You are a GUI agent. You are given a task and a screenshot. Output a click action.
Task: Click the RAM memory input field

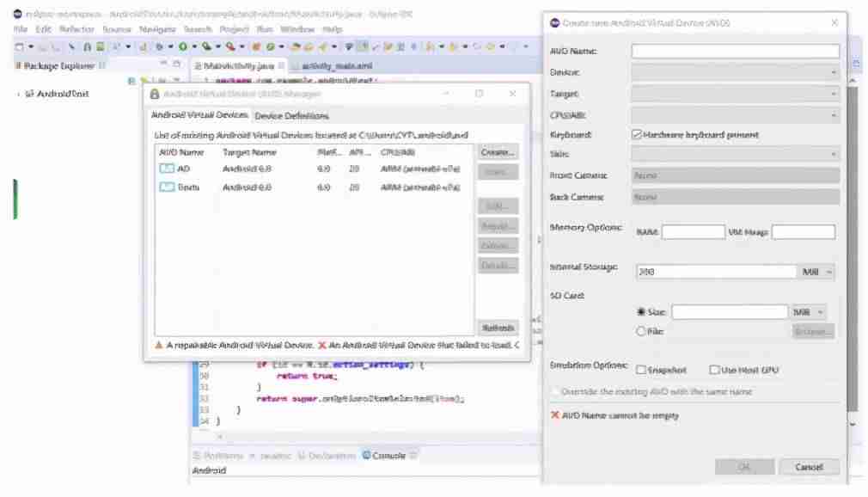coord(693,231)
